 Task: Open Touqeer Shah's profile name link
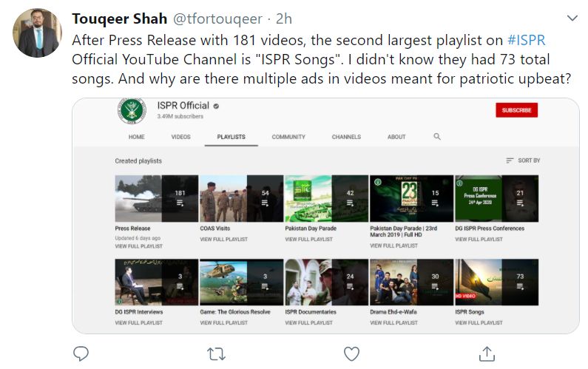119,18
